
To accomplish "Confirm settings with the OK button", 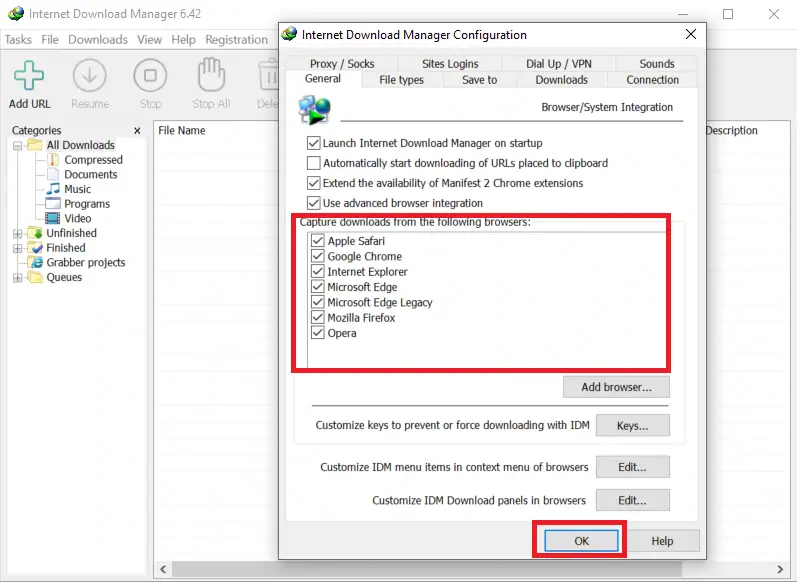I will coord(581,541).
